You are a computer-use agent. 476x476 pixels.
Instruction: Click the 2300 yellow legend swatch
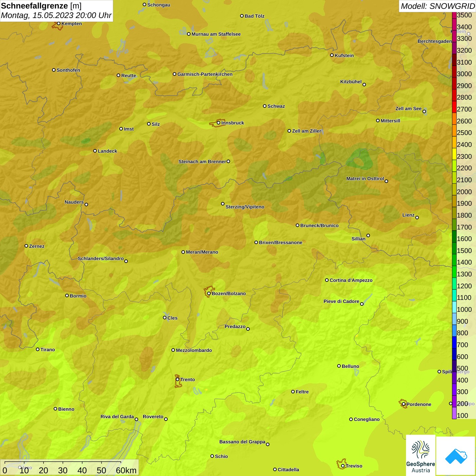coord(454,154)
